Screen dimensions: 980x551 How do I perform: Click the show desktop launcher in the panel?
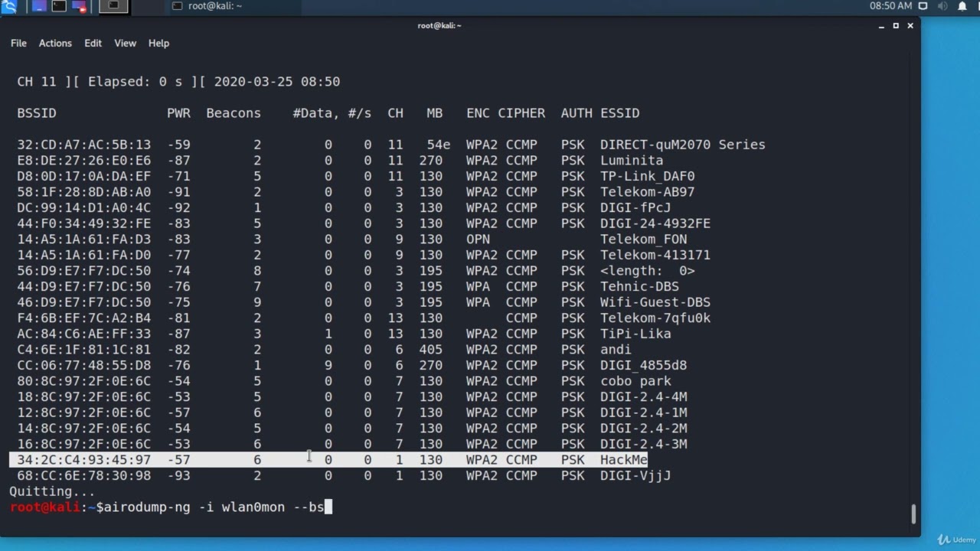[39, 7]
